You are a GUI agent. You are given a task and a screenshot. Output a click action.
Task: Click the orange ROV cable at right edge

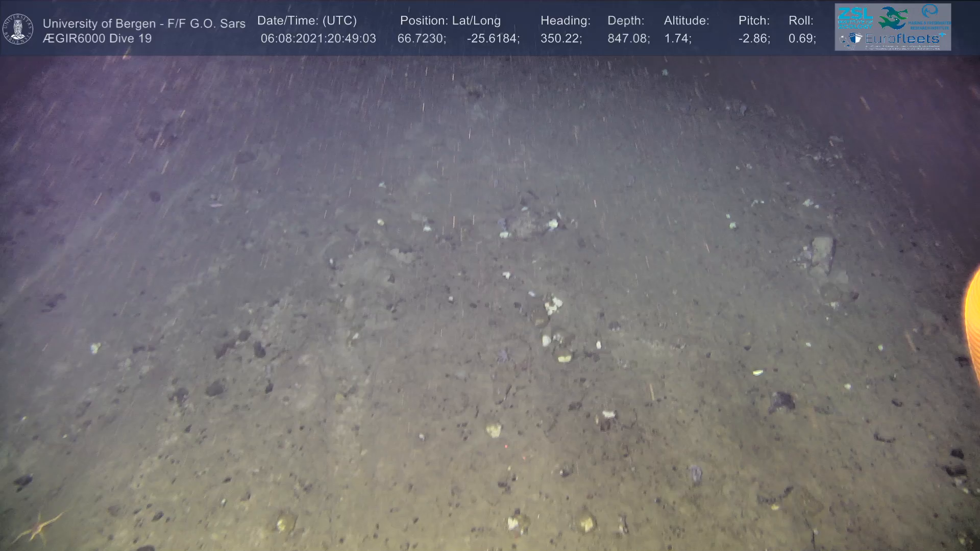click(x=972, y=321)
